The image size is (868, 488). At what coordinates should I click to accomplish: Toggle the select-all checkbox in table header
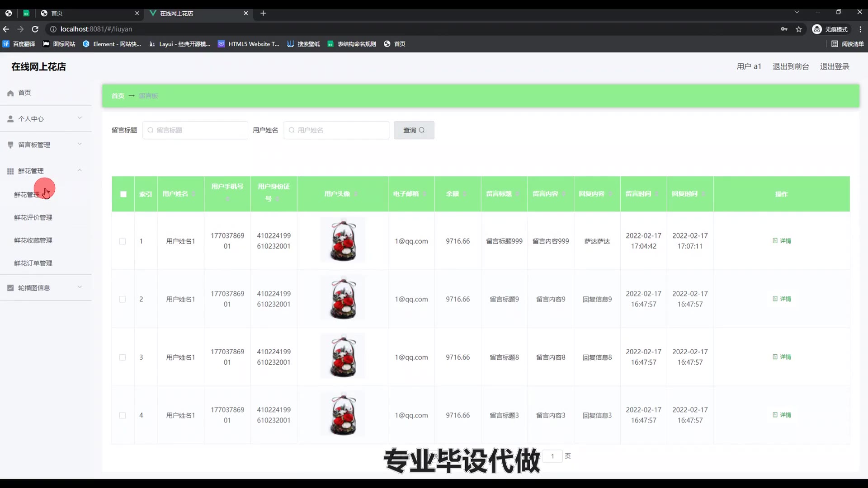(x=123, y=194)
